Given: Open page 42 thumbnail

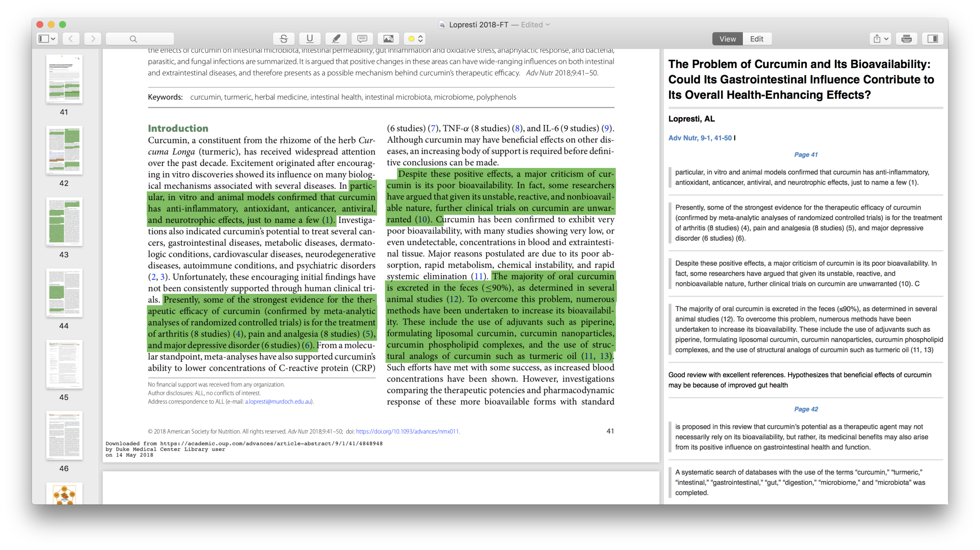Looking at the screenshot, I should 64,150.
